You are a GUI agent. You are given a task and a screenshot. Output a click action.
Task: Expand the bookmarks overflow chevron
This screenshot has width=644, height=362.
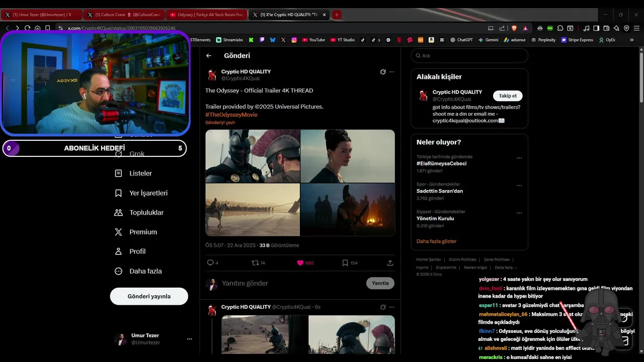coord(632,40)
